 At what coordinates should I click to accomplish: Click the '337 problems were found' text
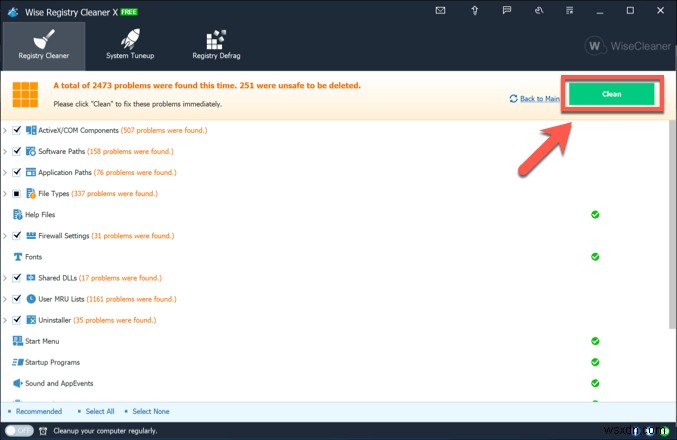pyautogui.click(x=114, y=193)
